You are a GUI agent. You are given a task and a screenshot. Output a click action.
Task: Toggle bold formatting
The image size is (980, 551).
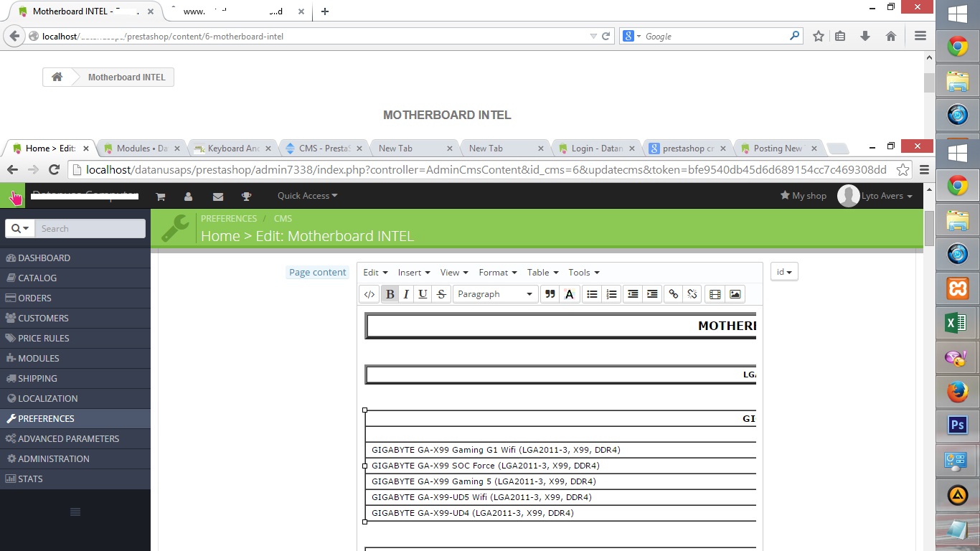tap(390, 294)
